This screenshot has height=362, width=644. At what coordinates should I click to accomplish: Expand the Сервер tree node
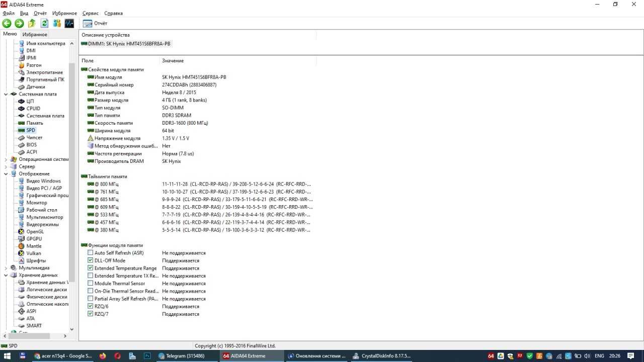click(6, 166)
